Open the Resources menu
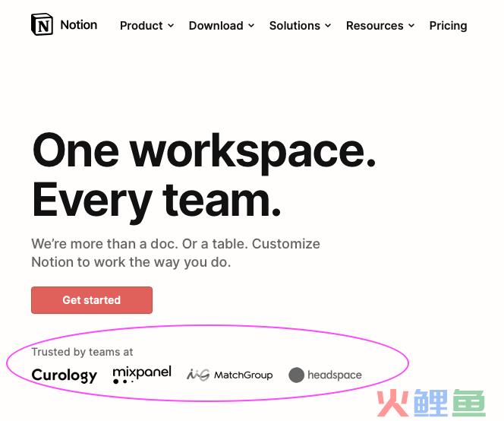 point(374,25)
